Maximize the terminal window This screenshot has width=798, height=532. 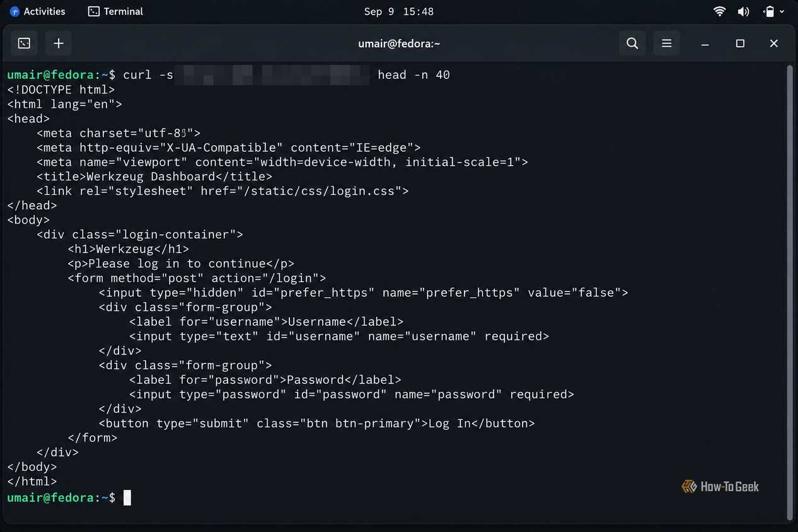(x=740, y=43)
